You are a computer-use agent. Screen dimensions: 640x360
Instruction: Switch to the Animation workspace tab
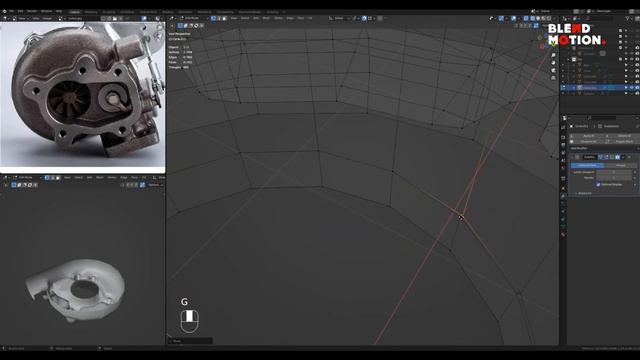185,12
